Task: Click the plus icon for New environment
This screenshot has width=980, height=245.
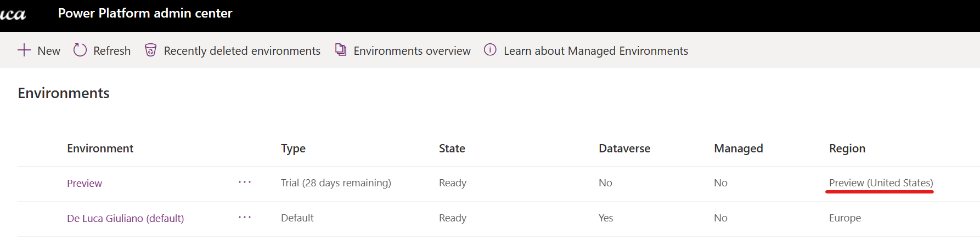Action: [24, 50]
